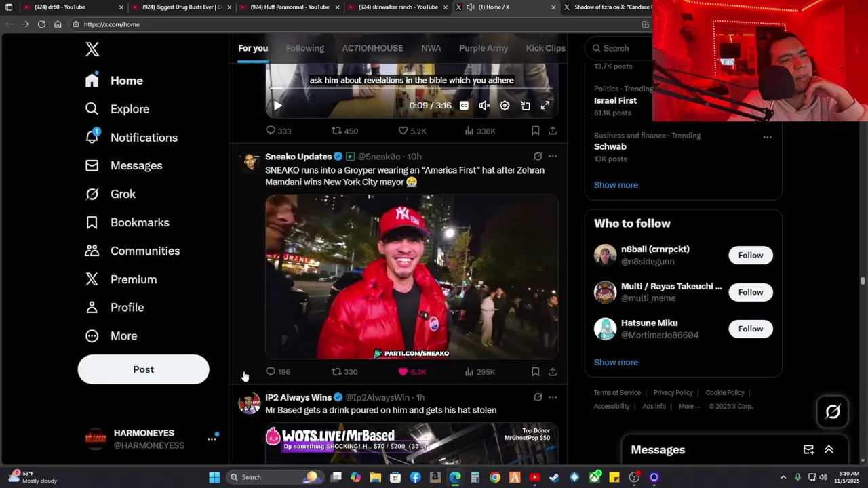Open Grok explain on Sneako Updates post
The image size is (868, 488).
[x=538, y=157]
